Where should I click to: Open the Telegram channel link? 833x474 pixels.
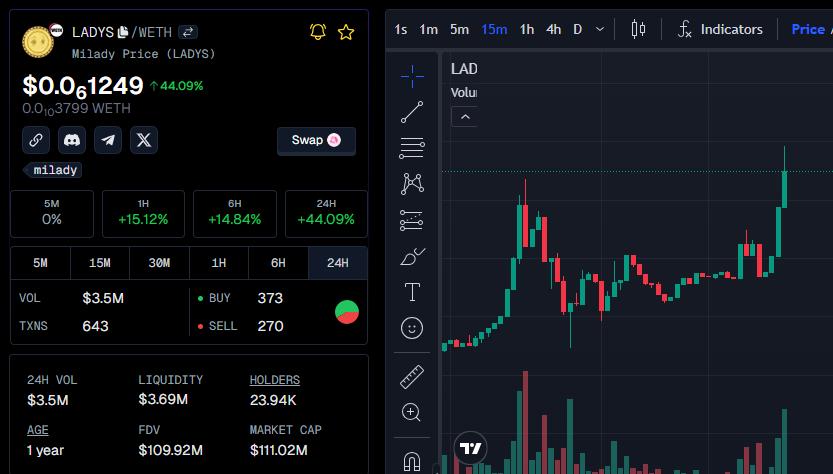point(108,140)
